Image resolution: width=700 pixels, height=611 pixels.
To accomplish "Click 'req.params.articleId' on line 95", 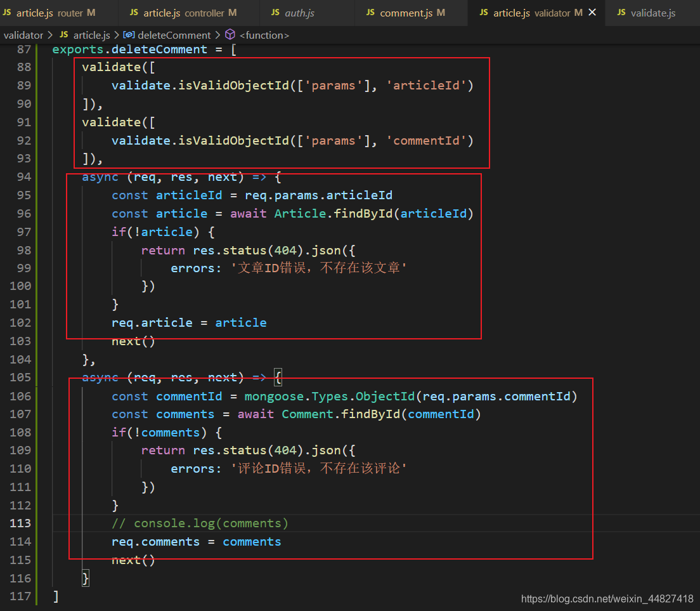I will pyautogui.click(x=318, y=195).
